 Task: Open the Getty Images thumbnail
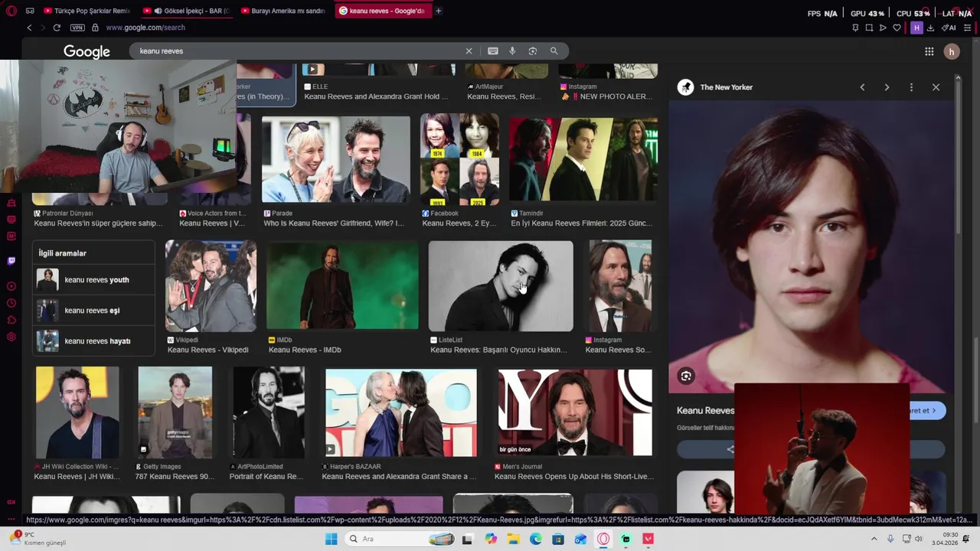coord(175,412)
